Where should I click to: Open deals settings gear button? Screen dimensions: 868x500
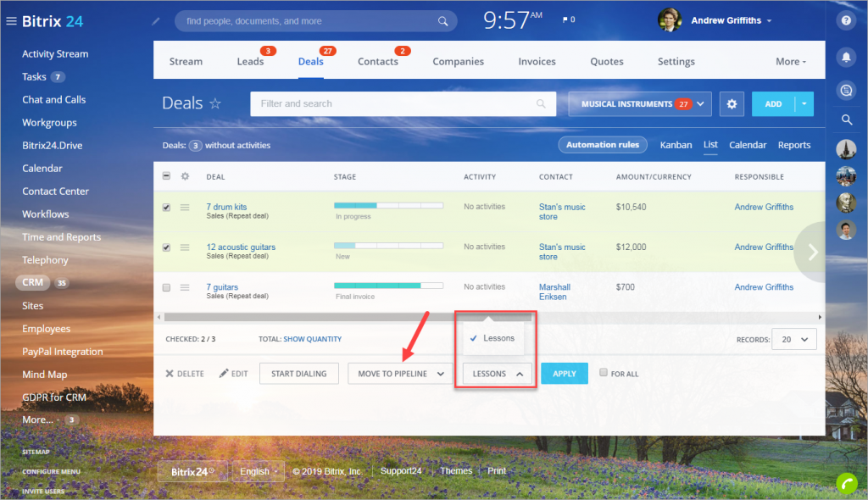pyautogui.click(x=732, y=103)
